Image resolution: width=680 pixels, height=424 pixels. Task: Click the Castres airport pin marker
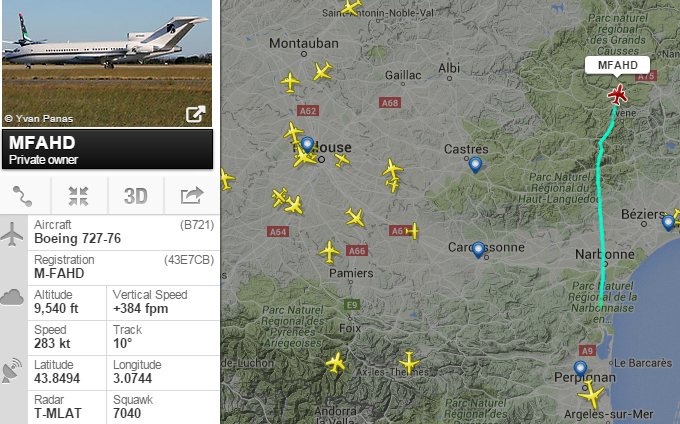pyautogui.click(x=475, y=165)
